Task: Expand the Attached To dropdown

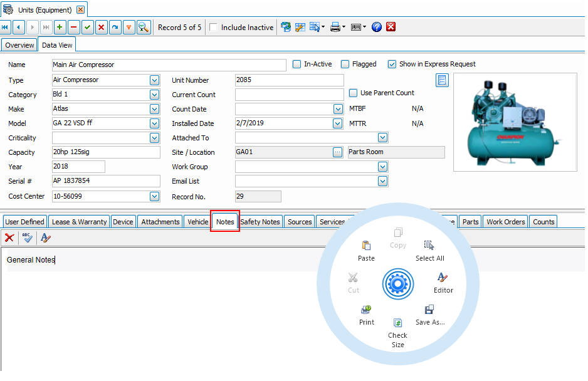Action: (x=382, y=138)
